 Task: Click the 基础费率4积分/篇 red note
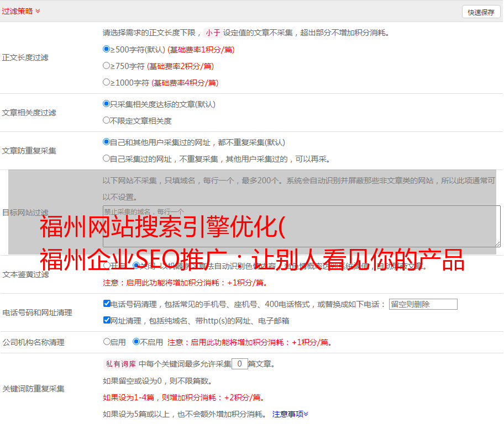[x=185, y=83]
